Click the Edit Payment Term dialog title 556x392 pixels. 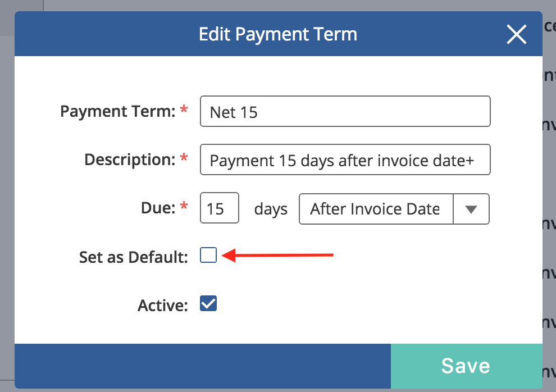pyautogui.click(x=278, y=34)
